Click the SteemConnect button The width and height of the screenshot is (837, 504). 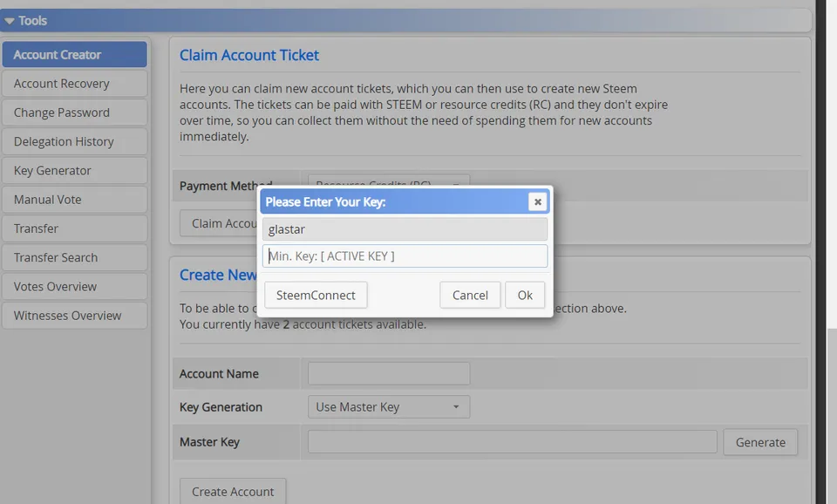pos(316,296)
